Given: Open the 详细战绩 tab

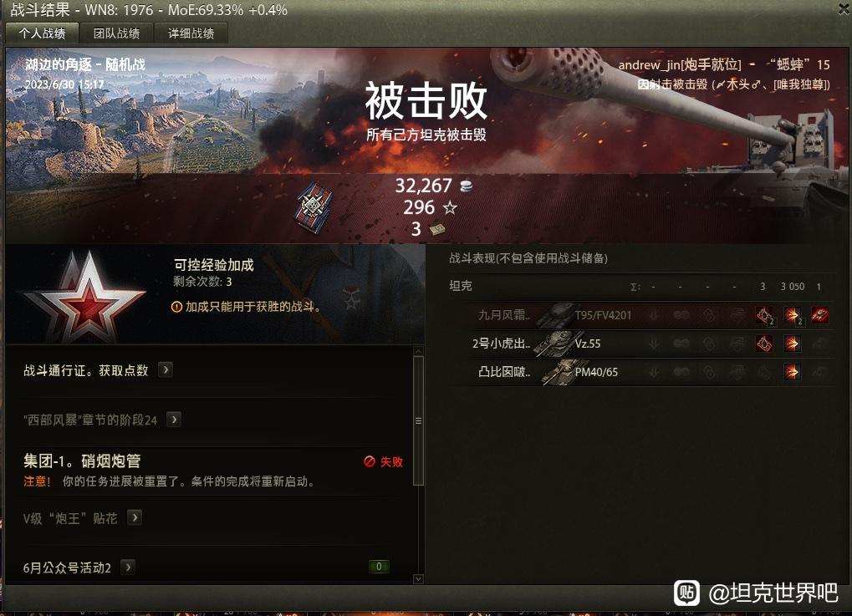Looking at the screenshot, I should [x=191, y=33].
